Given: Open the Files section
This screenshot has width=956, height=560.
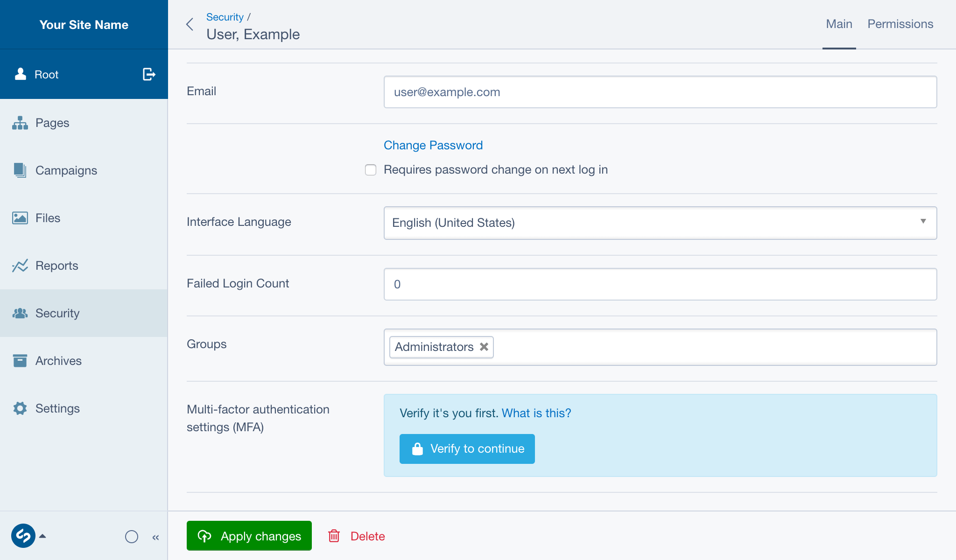Looking at the screenshot, I should [47, 218].
